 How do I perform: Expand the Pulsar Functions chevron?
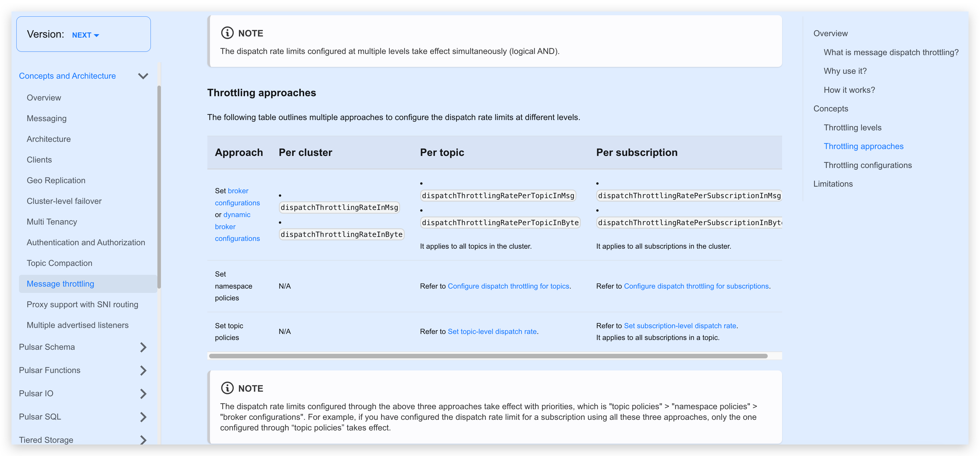pos(143,370)
